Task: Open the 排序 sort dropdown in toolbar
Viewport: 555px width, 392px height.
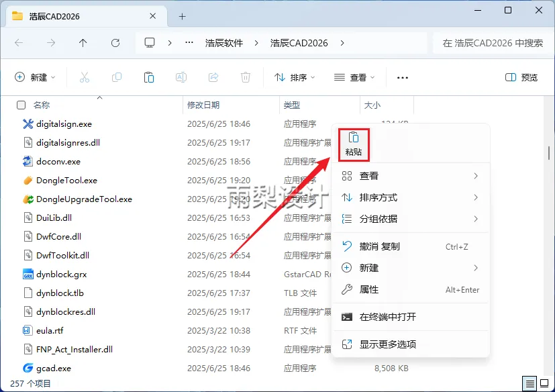Action: [x=295, y=77]
